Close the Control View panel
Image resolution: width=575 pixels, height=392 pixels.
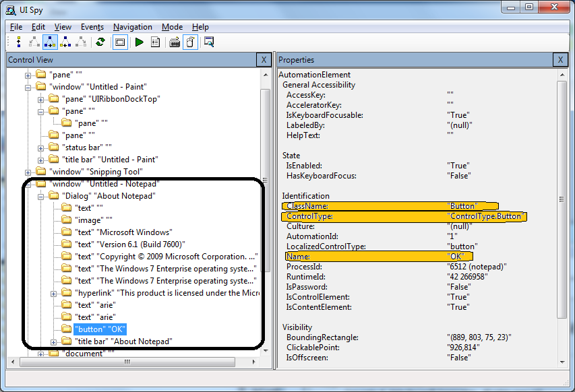pos(264,60)
